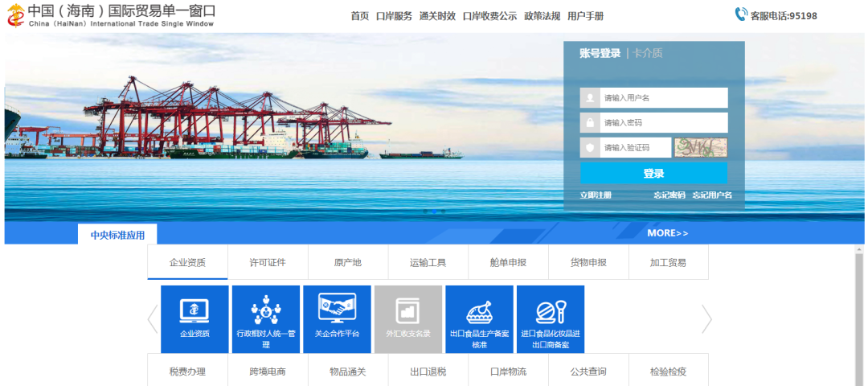Screen dimensions: 868x386
Task: Open the 企业资质 tile icon
Action: coord(194,310)
